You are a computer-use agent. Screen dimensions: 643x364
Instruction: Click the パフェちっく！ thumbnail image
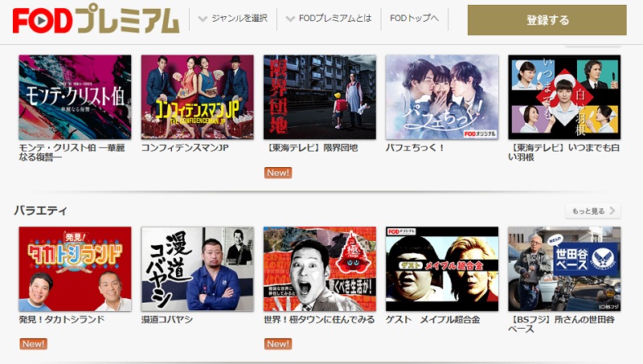coord(441,97)
